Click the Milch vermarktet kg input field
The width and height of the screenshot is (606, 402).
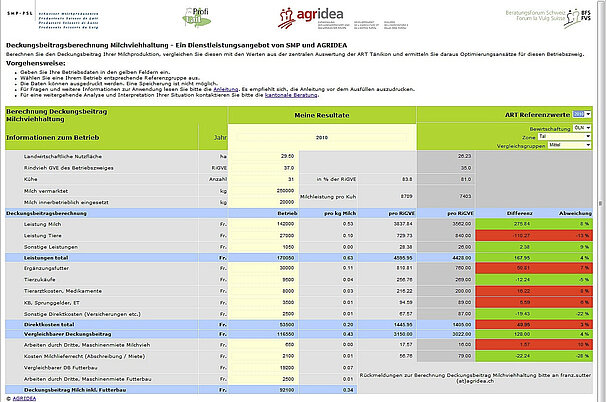pos(270,190)
